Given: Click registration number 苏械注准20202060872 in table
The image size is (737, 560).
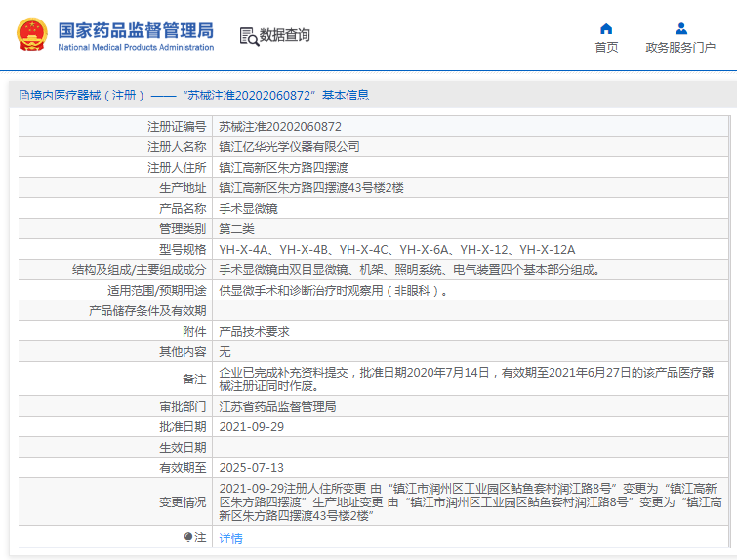Looking at the screenshot, I should pyautogui.click(x=279, y=127).
